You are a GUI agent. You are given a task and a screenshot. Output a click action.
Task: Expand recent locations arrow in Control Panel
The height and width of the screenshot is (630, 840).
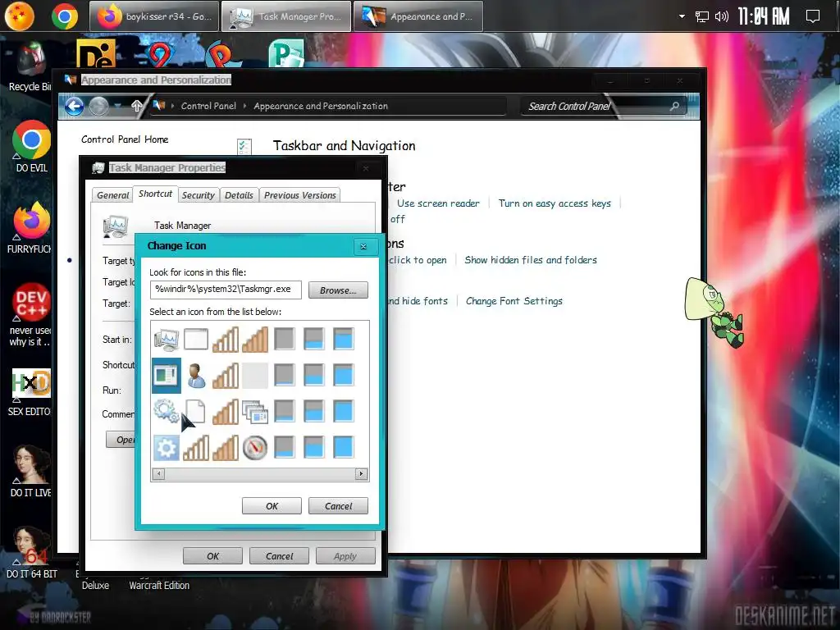click(118, 106)
